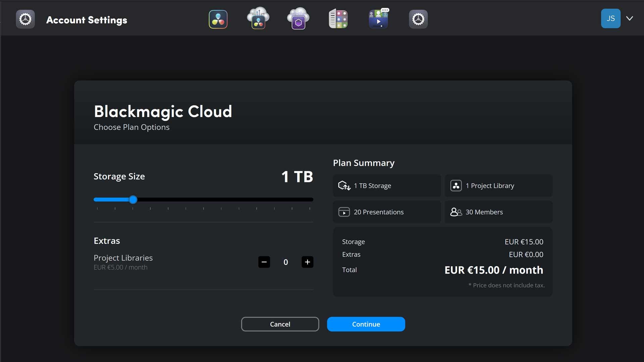This screenshot has width=644, height=362.
Task: Open the JS avatar menu
Action: tap(611, 18)
